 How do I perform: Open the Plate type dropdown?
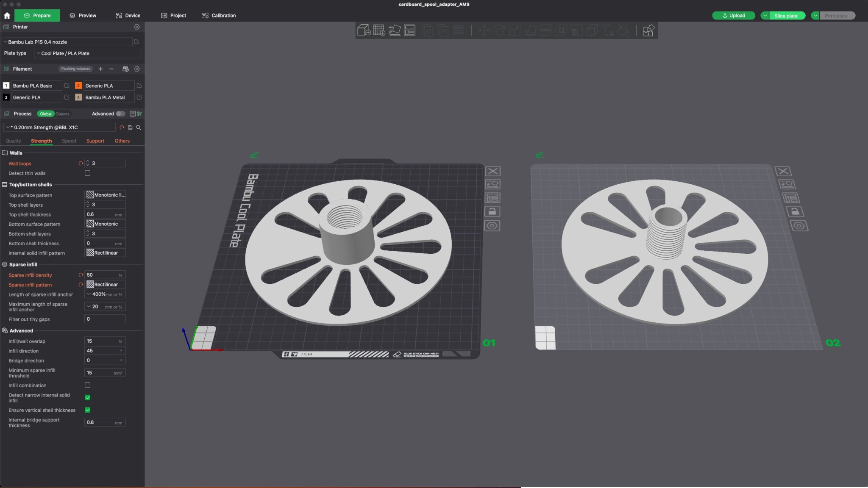pyautogui.click(x=87, y=53)
